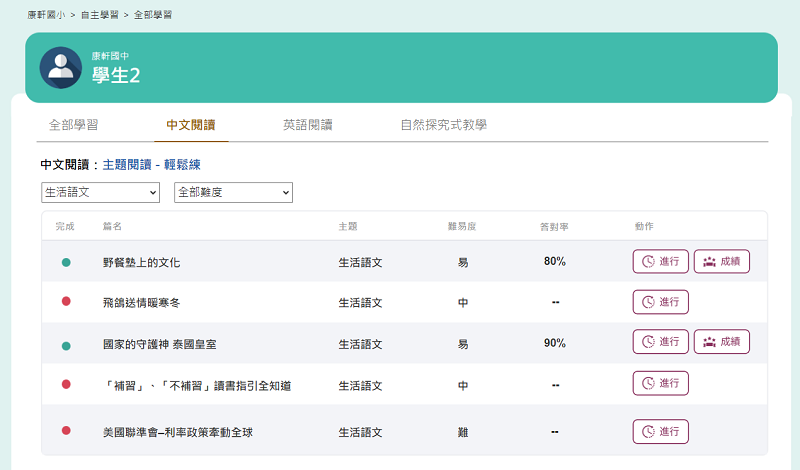Open 成績 for 野餐墊上的文化
This screenshot has width=800, height=470.
tap(721, 262)
